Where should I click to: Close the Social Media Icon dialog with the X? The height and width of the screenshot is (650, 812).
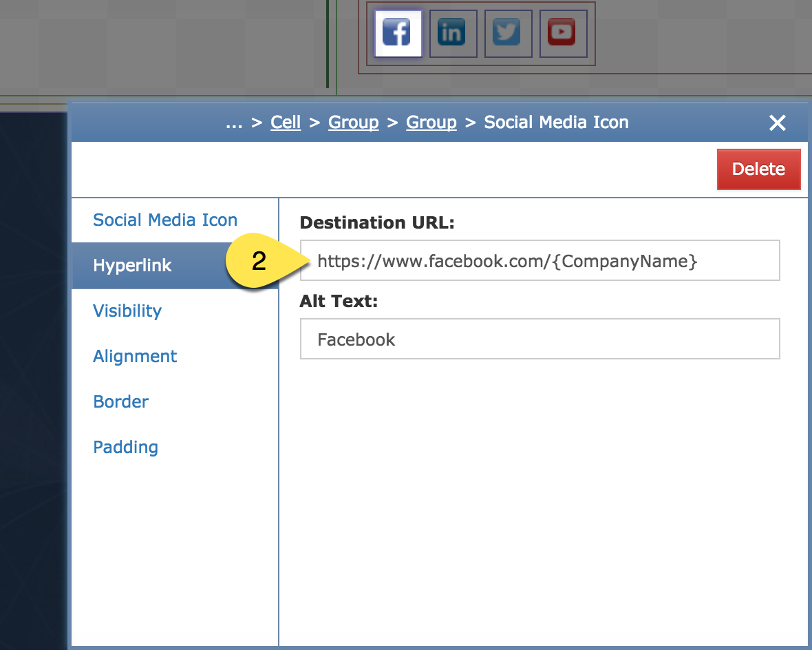778,123
